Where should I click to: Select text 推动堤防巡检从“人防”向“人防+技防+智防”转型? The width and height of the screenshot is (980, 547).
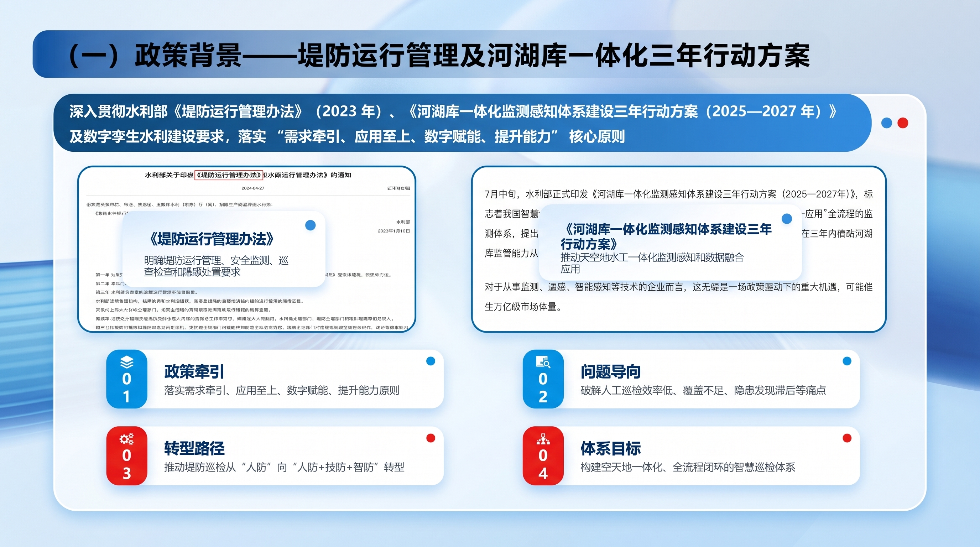[284, 467]
